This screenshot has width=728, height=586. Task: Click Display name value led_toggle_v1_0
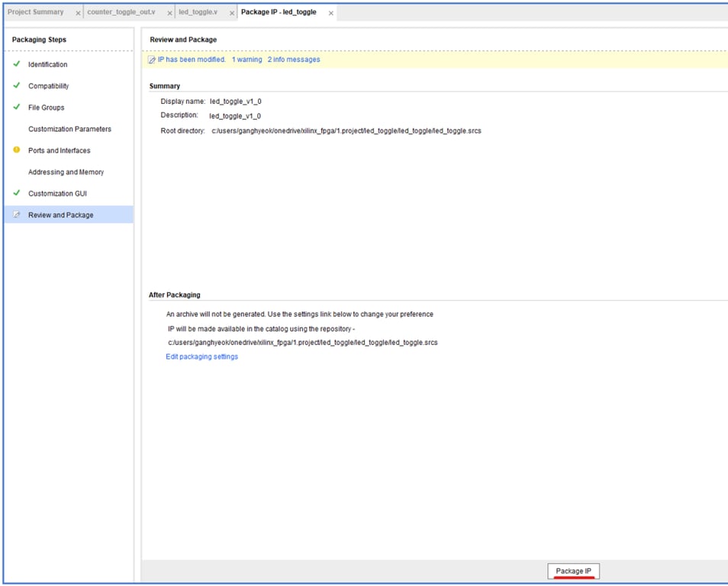[x=235, y=101]
